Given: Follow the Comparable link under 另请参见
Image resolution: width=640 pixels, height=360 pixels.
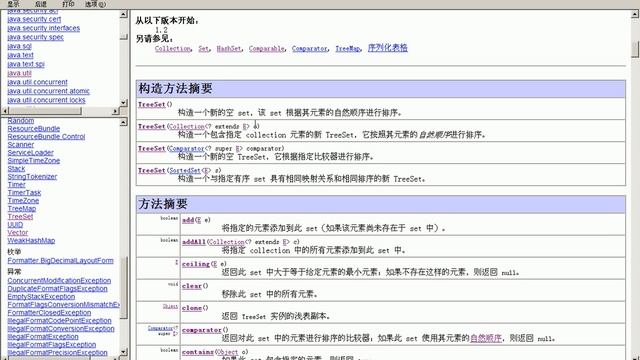Looking at the screenshot, I should tap(267, 49).
